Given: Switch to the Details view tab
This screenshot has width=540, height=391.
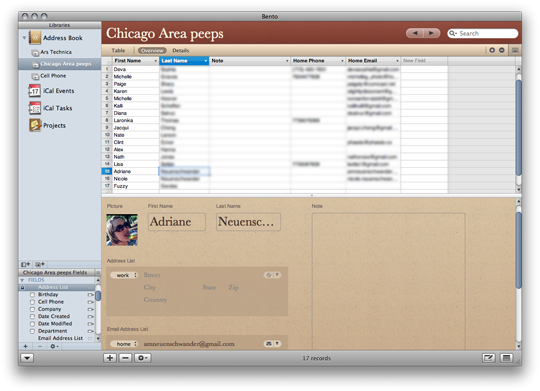Looking at the screenshot, I should click(x=181, y=51).
